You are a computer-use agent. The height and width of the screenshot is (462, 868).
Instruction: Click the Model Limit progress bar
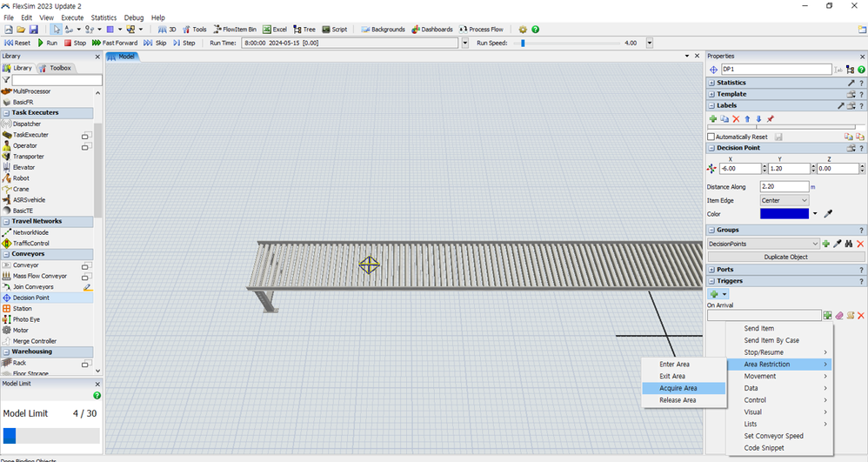[x=51, y=436]
